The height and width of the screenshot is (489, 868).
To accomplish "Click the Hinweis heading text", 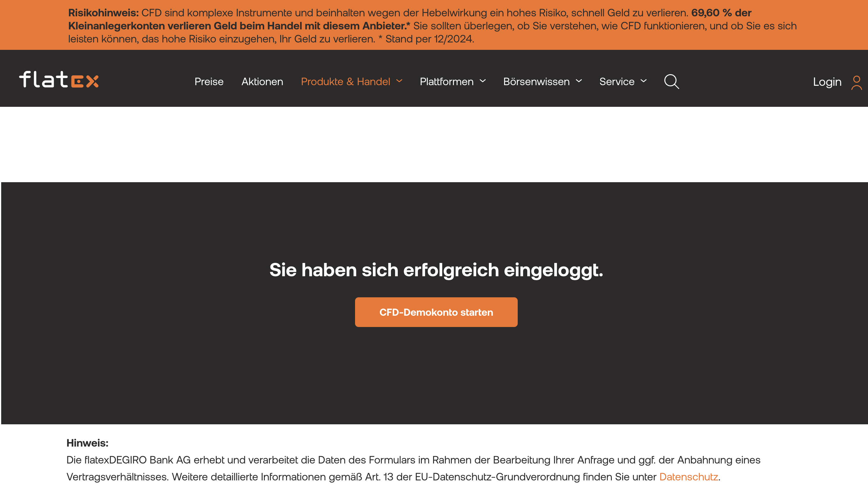I will coord(87,443).
